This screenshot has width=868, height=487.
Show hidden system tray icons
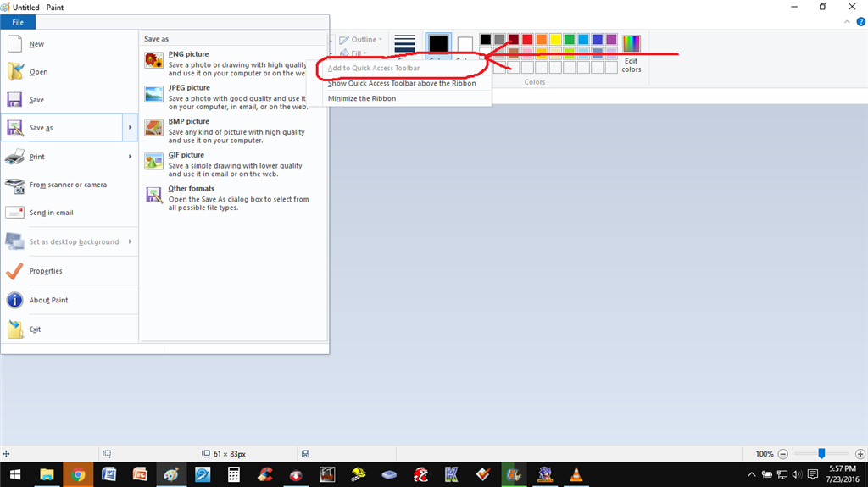click(751, 475)
